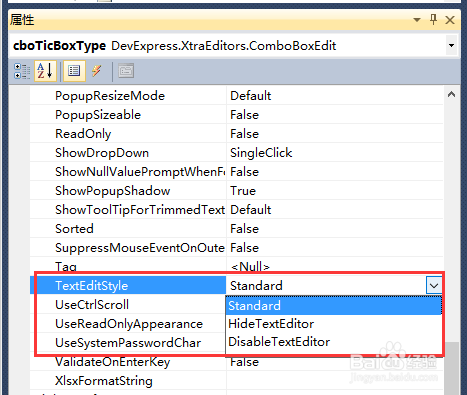The image size is (467, 395).
Task: Click ShowToolTipForTrimmedText Default value
Action: tap(335, 210)
